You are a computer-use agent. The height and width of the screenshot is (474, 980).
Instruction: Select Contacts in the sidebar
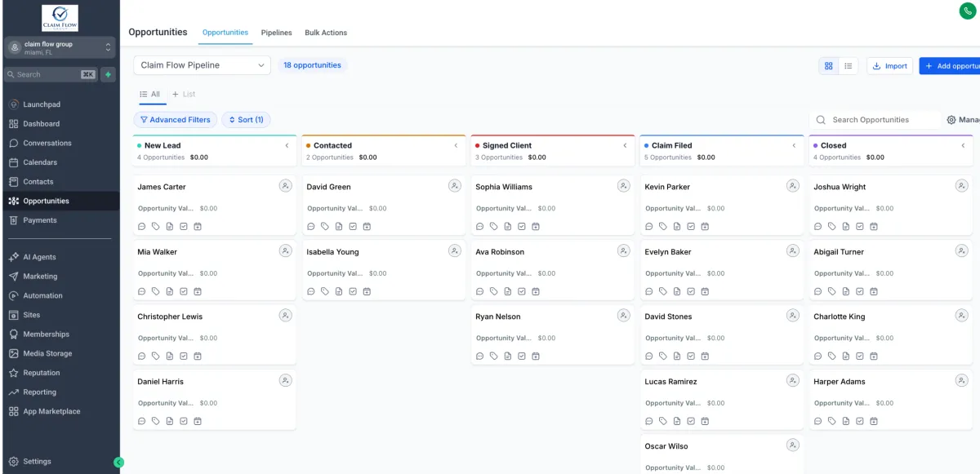coord(38,182)
